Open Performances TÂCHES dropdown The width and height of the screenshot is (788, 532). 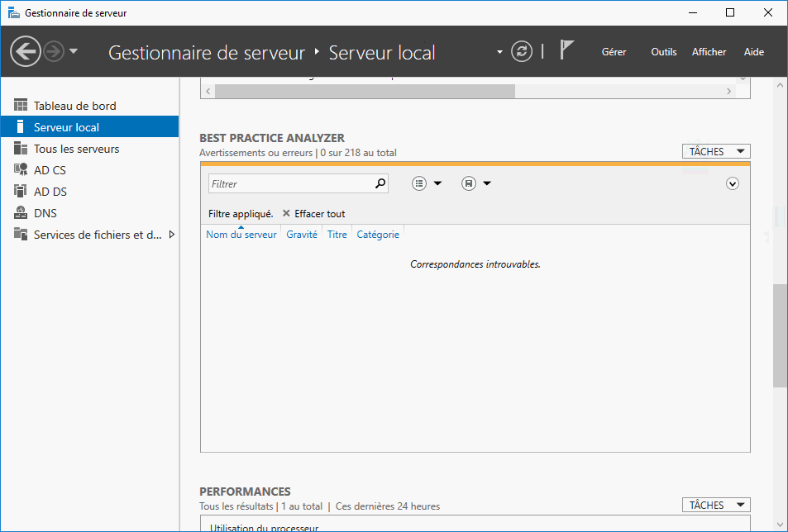715,505
